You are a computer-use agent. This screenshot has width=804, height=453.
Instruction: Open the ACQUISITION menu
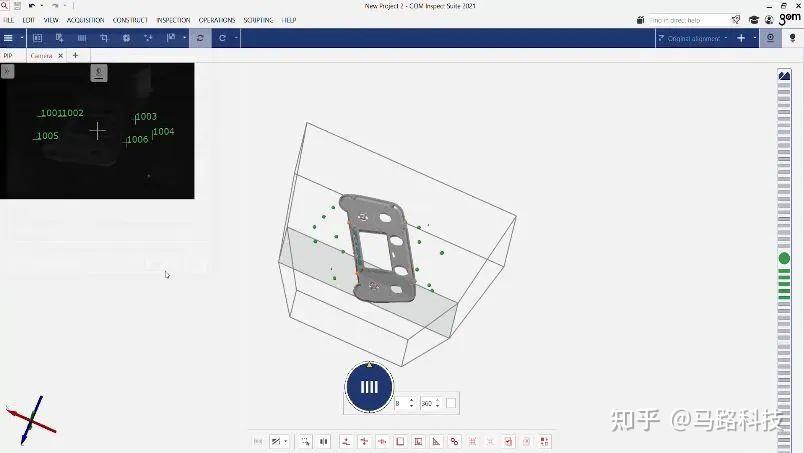coord(86,20)
